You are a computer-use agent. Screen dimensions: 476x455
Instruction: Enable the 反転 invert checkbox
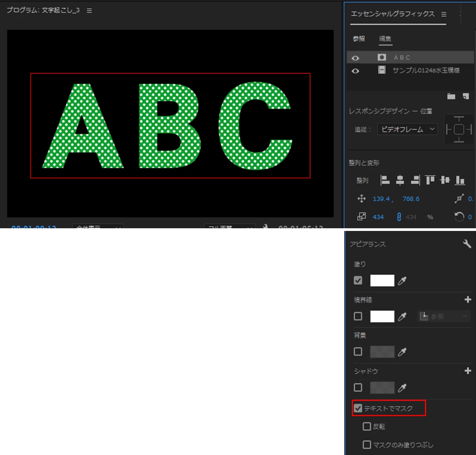pyautogui.click(x=367, y=426)
